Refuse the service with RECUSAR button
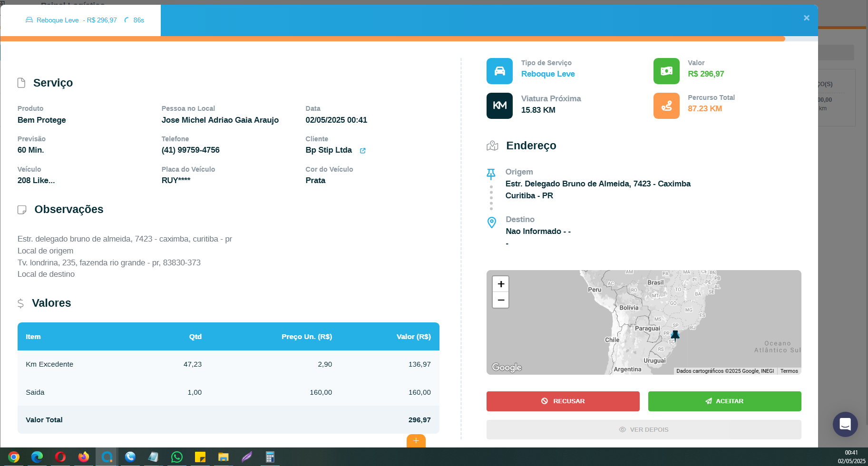 pos(563,401)
